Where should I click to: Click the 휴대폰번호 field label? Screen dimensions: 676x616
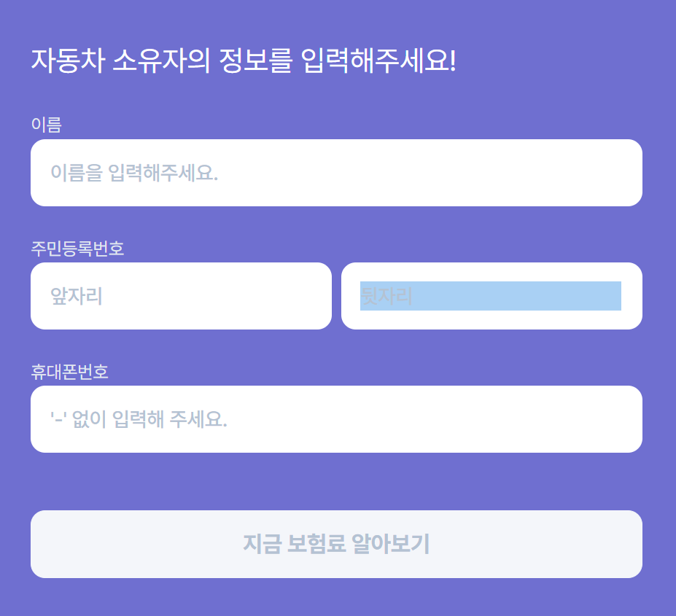pyautogui.click(x=69, y=372)
